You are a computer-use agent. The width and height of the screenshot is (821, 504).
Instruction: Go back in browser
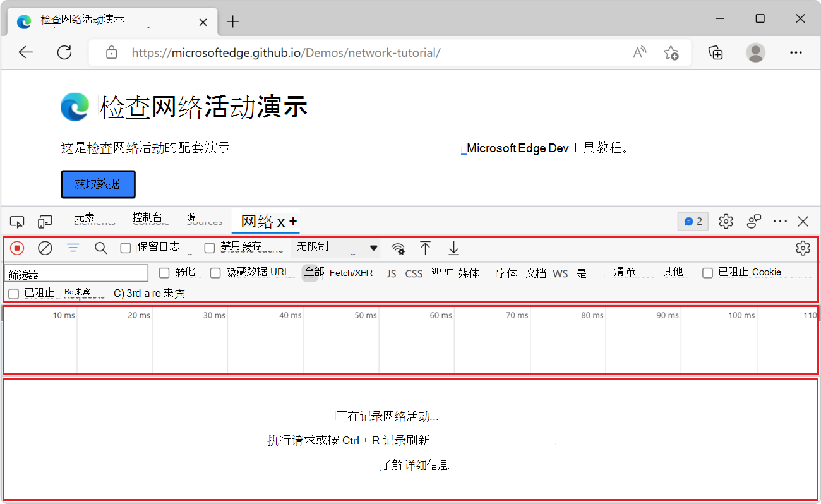(26, 53)
